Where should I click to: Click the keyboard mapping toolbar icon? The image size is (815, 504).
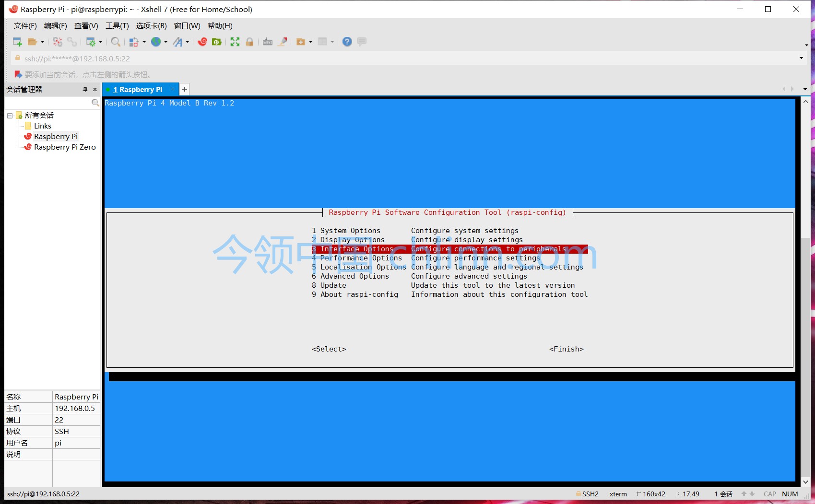268,42
